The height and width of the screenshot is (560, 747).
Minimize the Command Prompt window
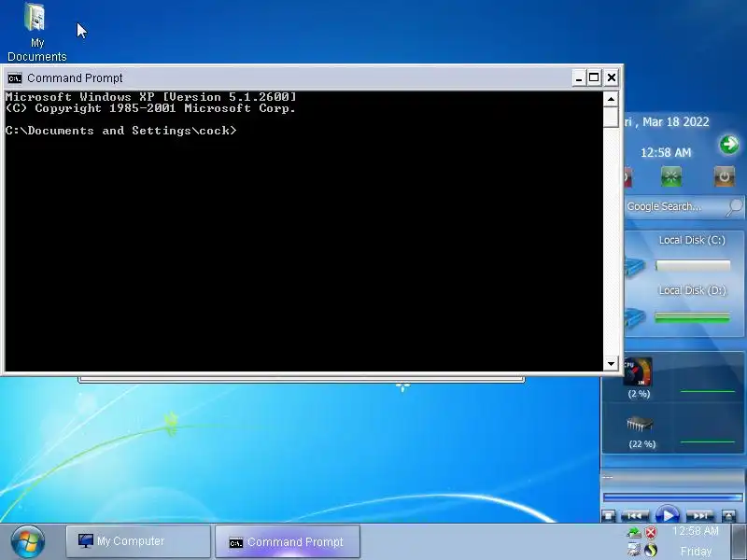[x=579, y=77]
